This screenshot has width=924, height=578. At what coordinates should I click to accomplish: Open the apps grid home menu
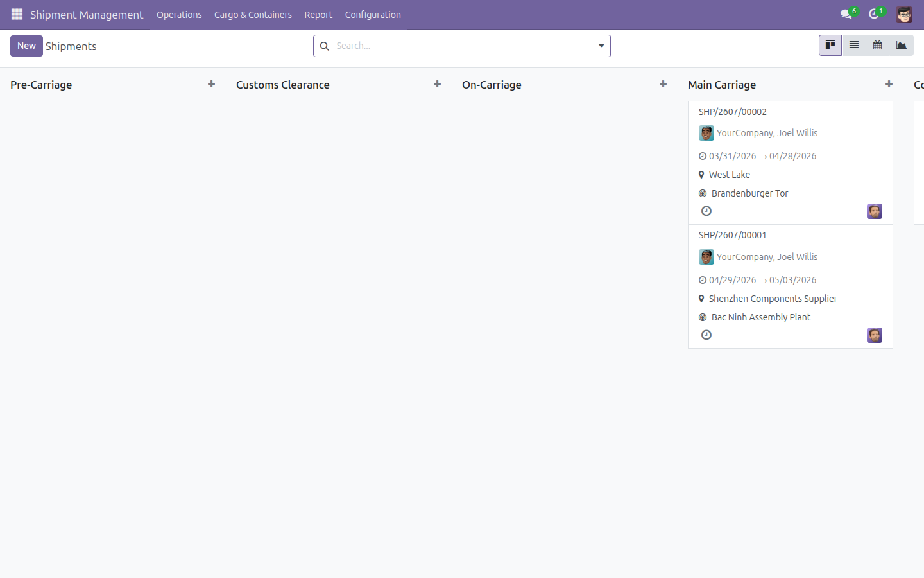pos(17,14)
